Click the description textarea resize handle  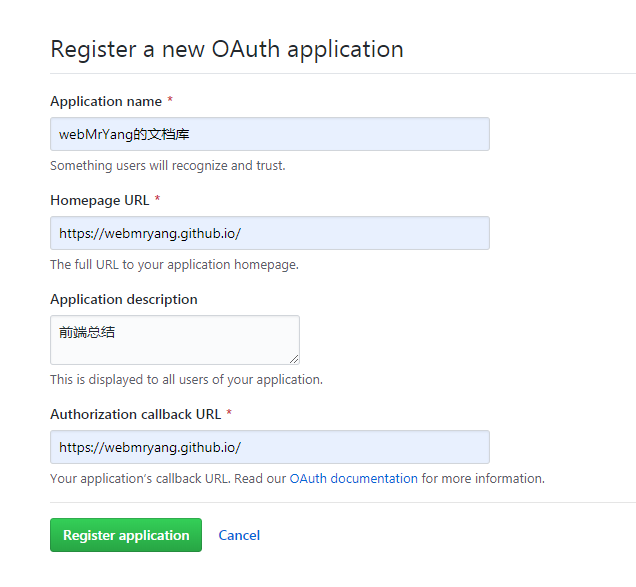tap(294, 359)
